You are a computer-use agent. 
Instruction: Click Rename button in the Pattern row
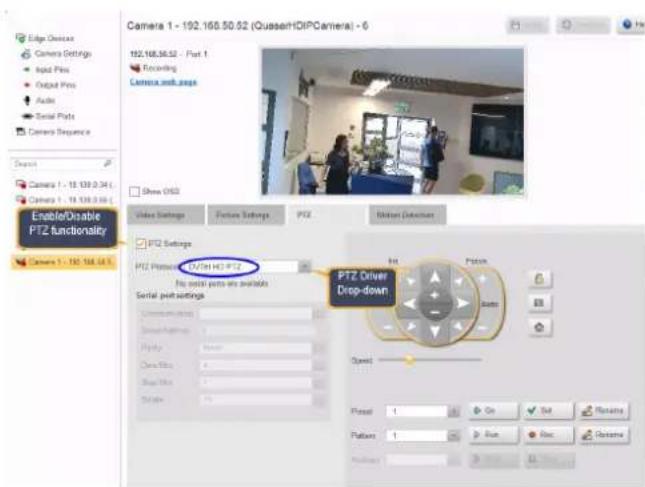pyautogui.click(x=603, y=435)
